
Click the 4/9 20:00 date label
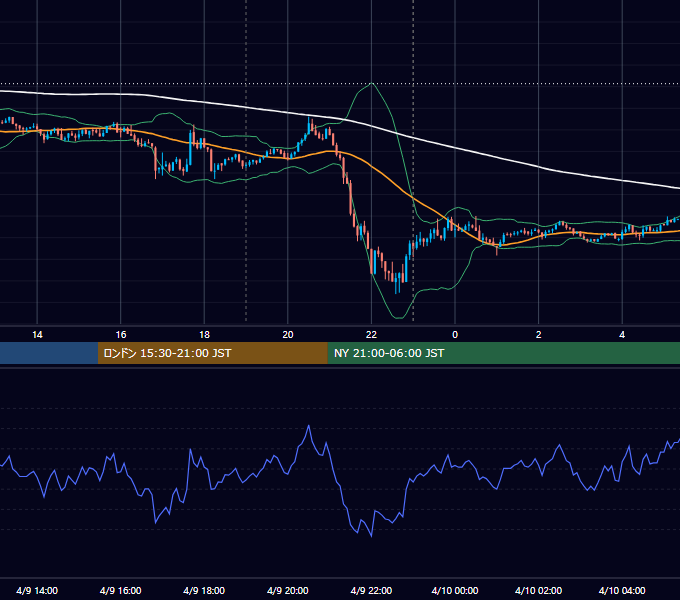click(288, 590)
